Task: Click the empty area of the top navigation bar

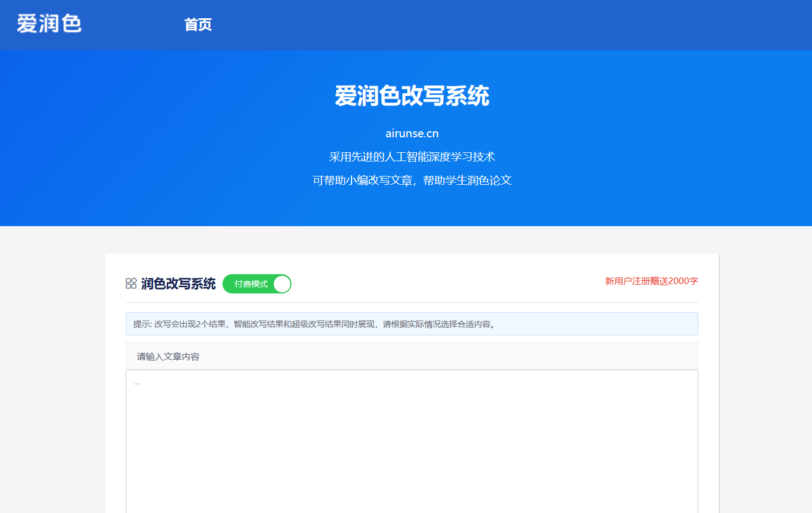Action: [x=497, y=25]
